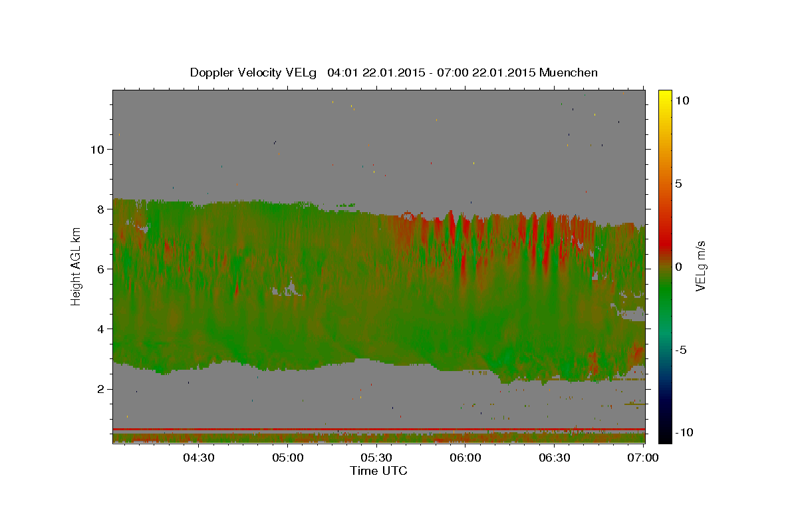Click the height axis label 8
The height and width of the screenshot is (532, 798).
click(x=100, y=209)
